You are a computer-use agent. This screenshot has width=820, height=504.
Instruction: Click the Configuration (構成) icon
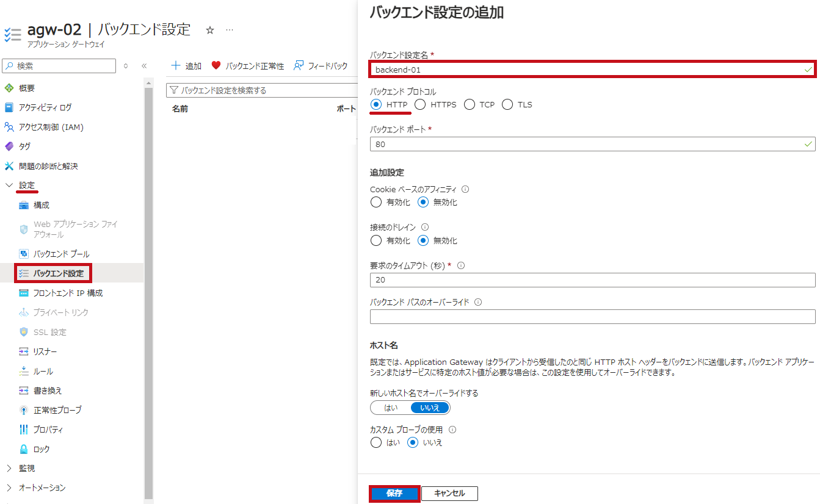coord(24,205)
